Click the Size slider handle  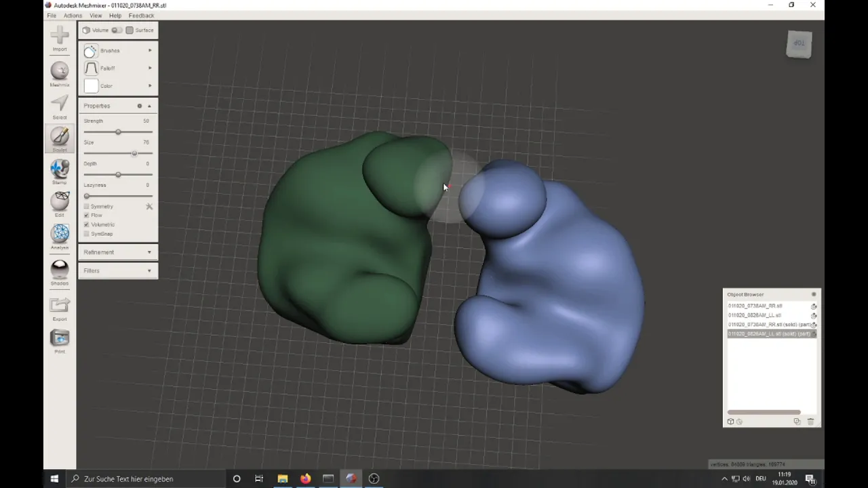coord(134,153)
